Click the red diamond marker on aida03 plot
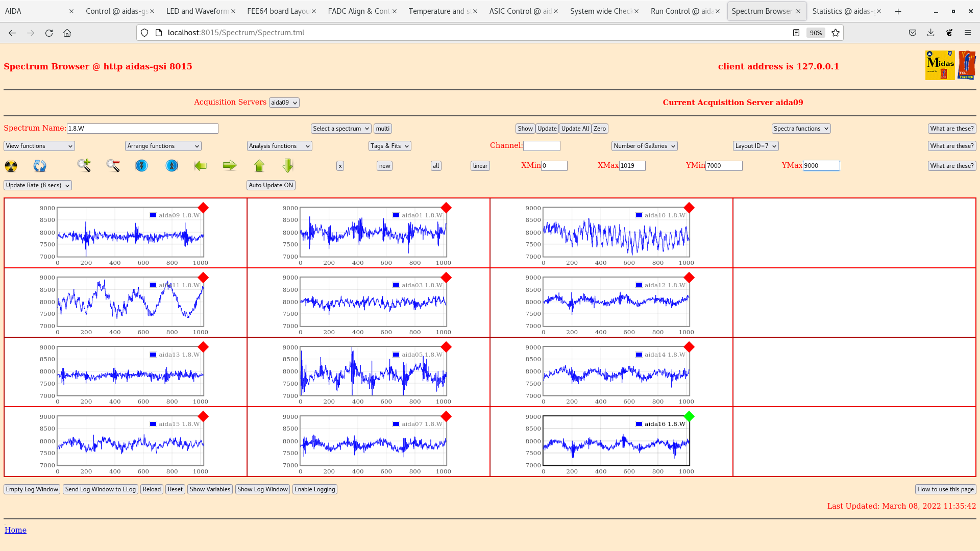 (x=446, y=278)
